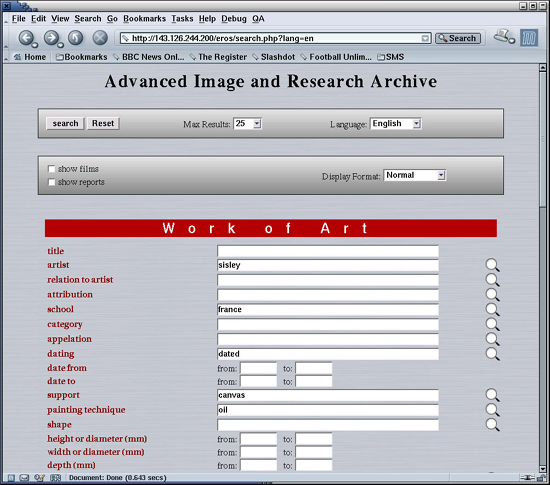Reload the page with the Reload icon
Screen dimensions: 550x485
coord(75,38)
